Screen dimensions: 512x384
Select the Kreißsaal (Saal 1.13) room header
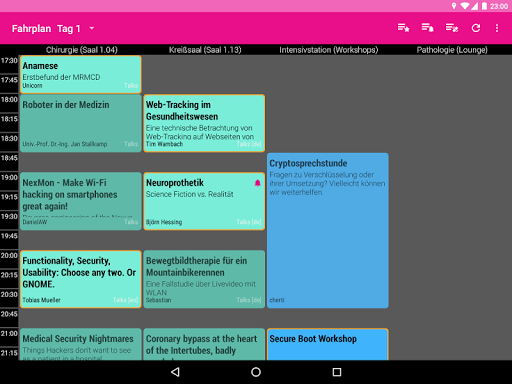pos(205,50)
